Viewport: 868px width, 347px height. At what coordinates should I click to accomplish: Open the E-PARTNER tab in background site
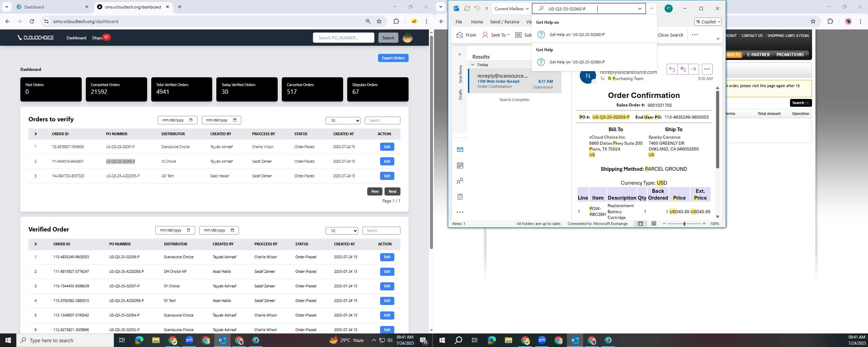(758, 55)
